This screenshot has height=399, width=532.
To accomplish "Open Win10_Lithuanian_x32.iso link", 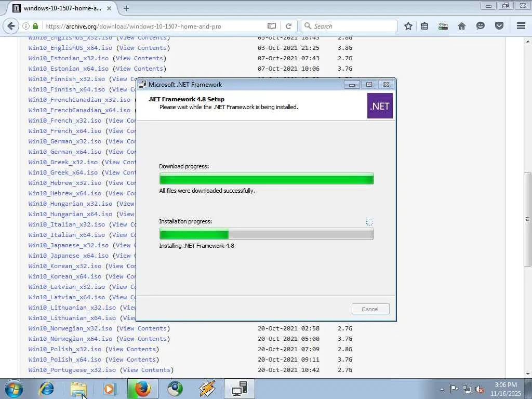I will point(72,308).
